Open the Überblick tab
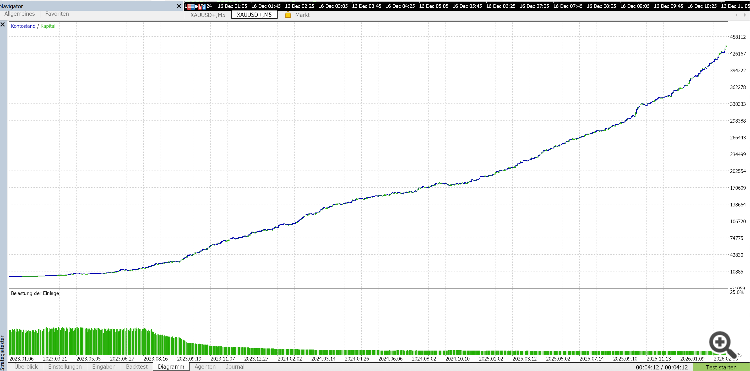The image size is (750, 371). [27, 367]
